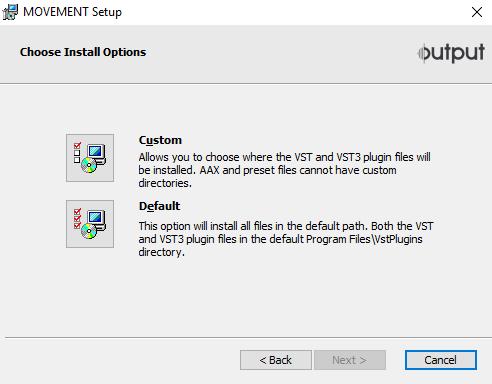Close the MOVEMENT Setup window
Screen dimensions: 492x384
[x=477, y=12]
